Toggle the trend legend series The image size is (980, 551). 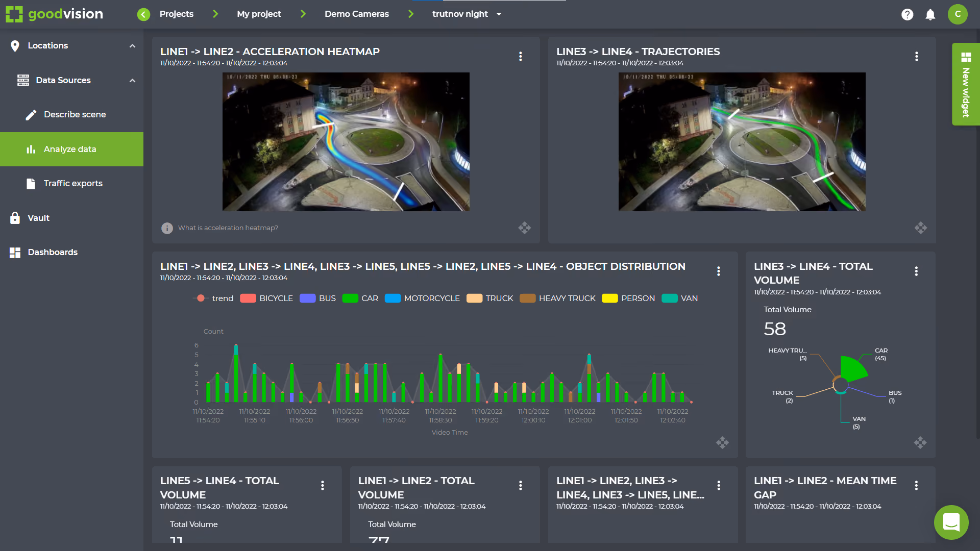[214, 298]
